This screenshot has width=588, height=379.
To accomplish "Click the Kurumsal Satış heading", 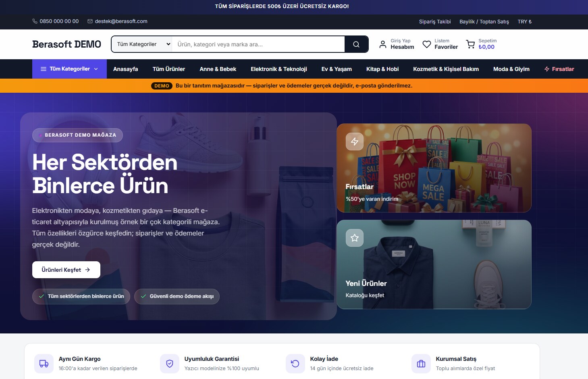I will [456, 359].
